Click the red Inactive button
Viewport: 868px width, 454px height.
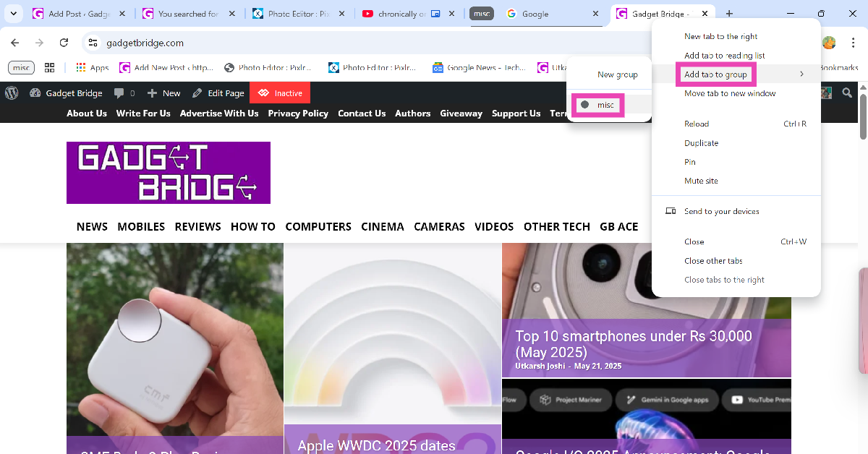(280, 93)
